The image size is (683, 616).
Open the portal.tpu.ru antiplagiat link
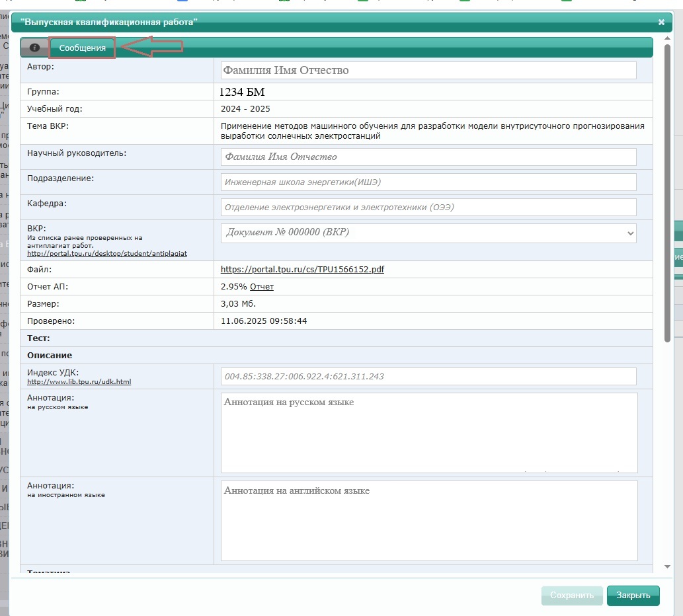106,253
